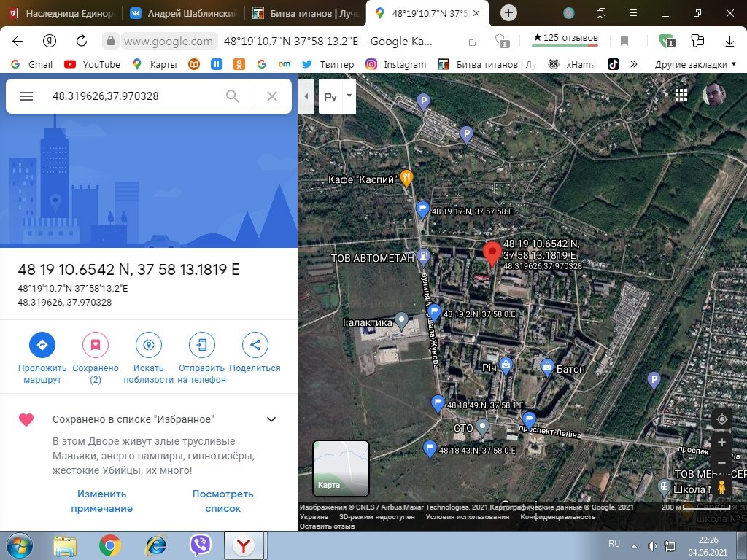Open the Карты bookmark
Image resolution: width=747 pixels, height=560 pixels.
click(155, 64)
